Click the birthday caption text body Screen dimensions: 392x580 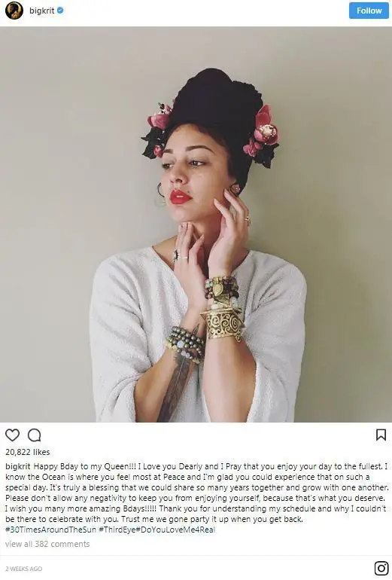pyautogui.click(x=196, y=493)
